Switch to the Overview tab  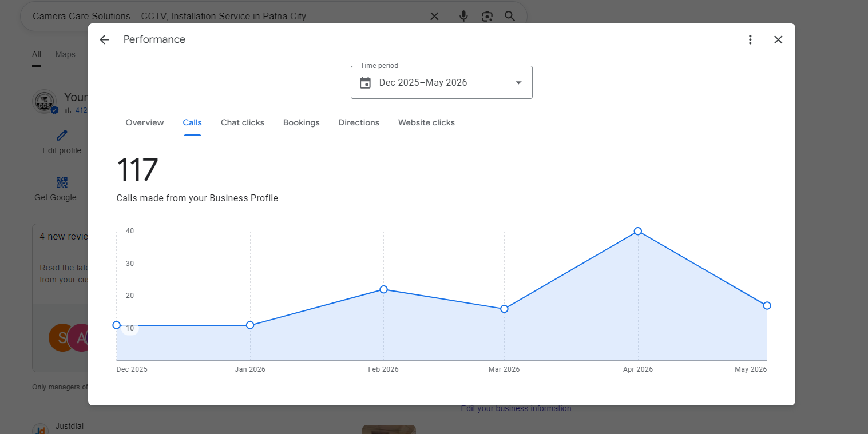pos(145,122)
